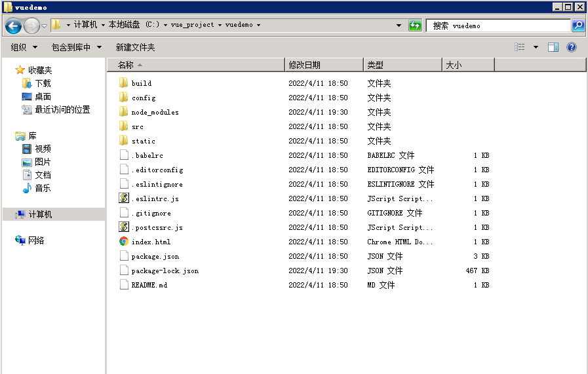Viewport: 588px width, 374px height.
Task: Click the README.md file icon
Action: [x=124, y=284]
